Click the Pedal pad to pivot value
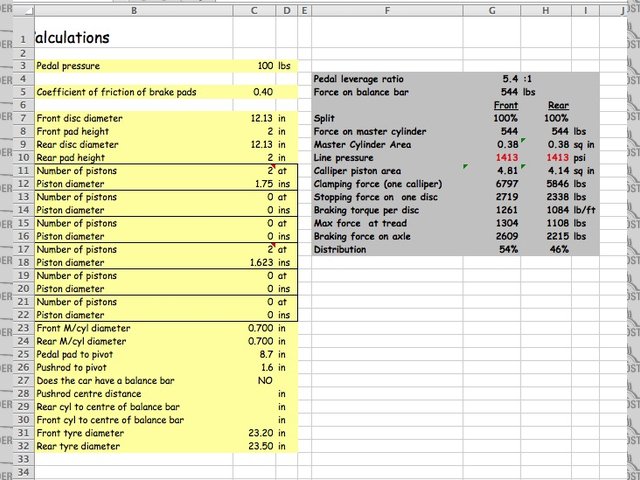The image size is (640, 480). tap(264, 354)
